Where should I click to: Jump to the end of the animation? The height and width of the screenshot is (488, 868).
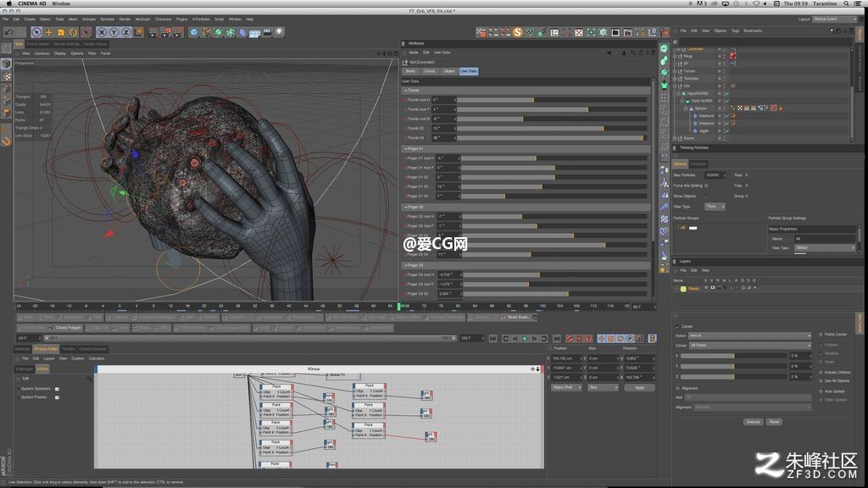[556, 338]
